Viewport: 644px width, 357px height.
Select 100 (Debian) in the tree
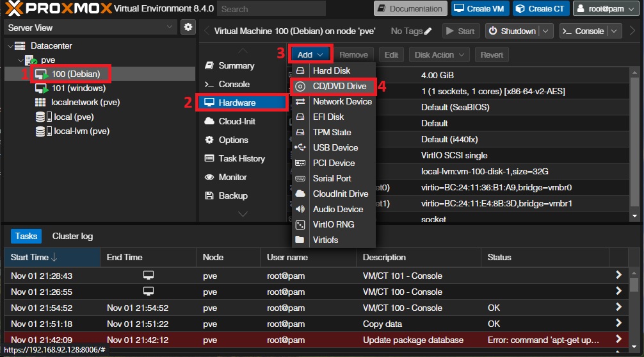pyautogui.click(x=99, y=74)
